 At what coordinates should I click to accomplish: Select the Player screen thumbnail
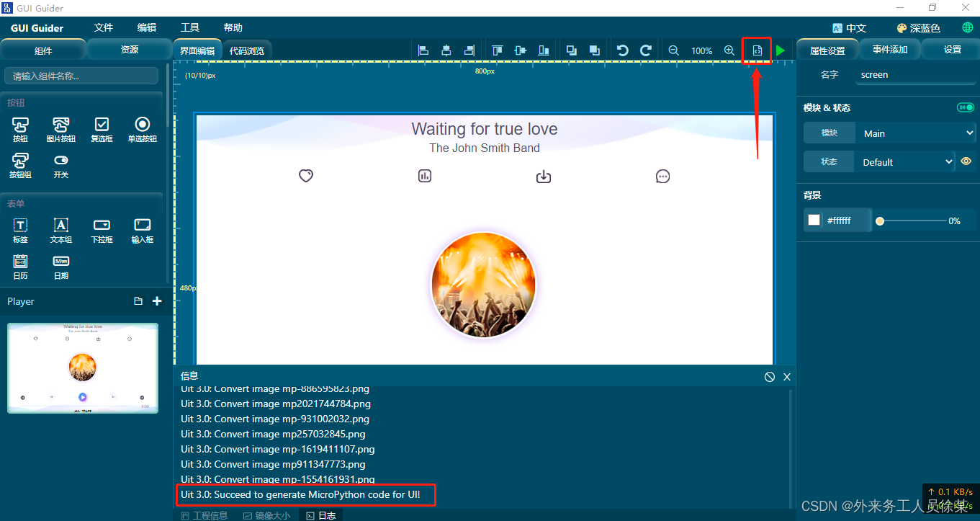[x=83, y=368]
